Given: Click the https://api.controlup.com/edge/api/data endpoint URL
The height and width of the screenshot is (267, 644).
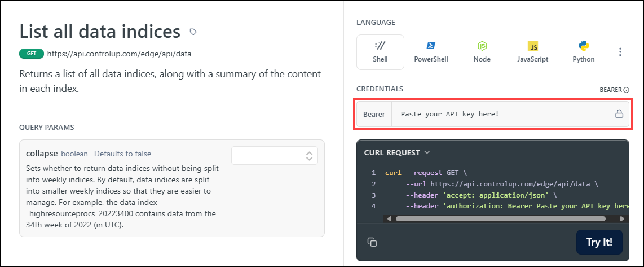Looking at the screenshot, I should 119,54.
